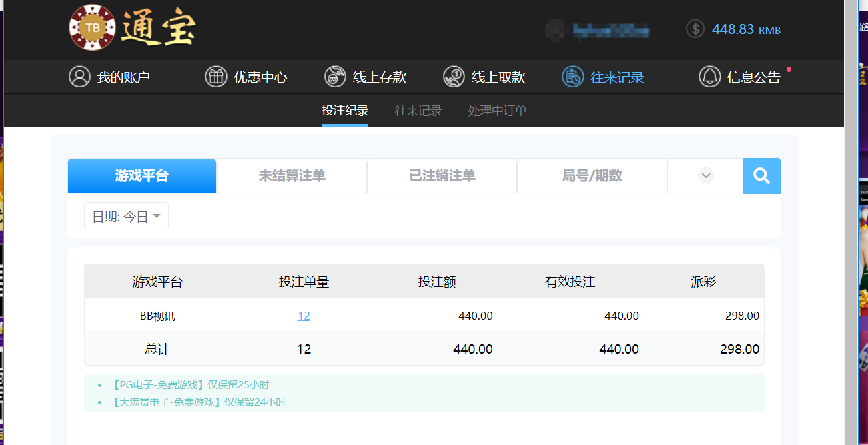Open the 信息公告 notification bell icon
The image size is (868, 445).
click(x=709, y=77)
